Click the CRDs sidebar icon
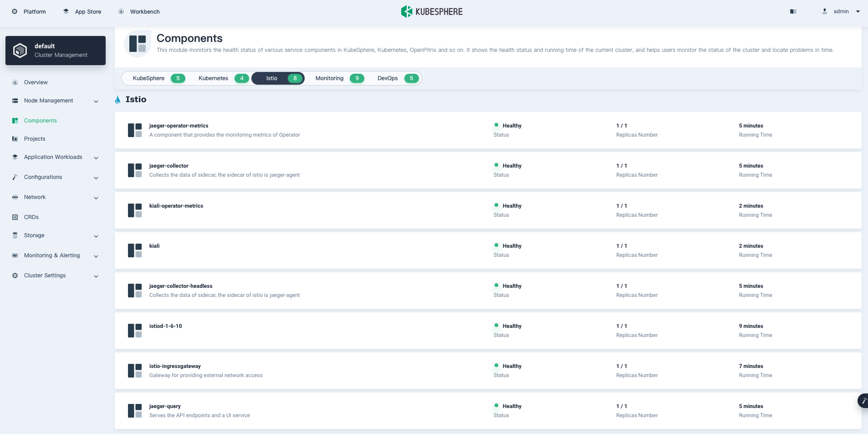The image size is (868, 434). (x=15, y=217)
